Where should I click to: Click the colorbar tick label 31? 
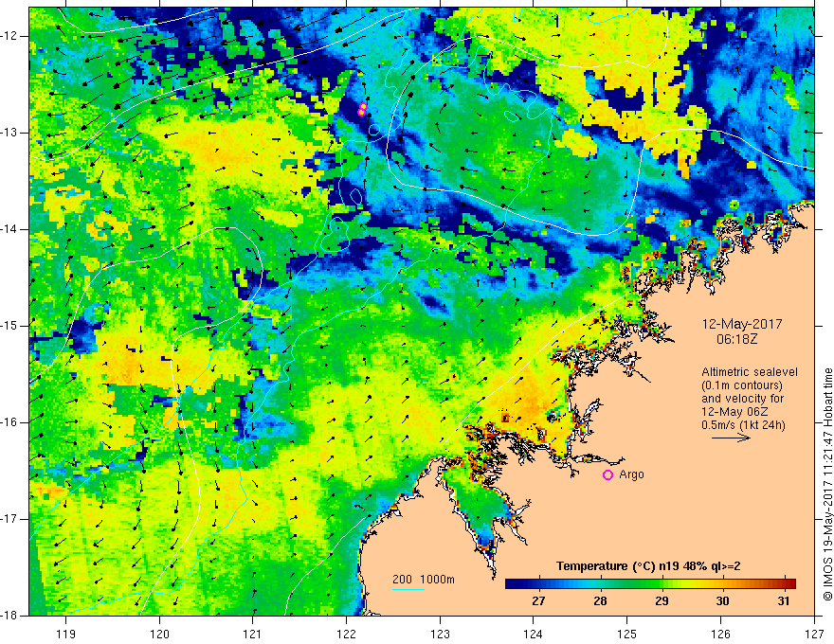pos(783,601)
